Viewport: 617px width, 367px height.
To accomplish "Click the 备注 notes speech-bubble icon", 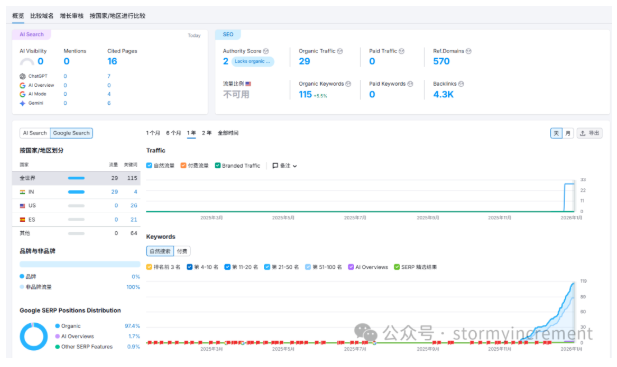I will (x=275, y=166).
